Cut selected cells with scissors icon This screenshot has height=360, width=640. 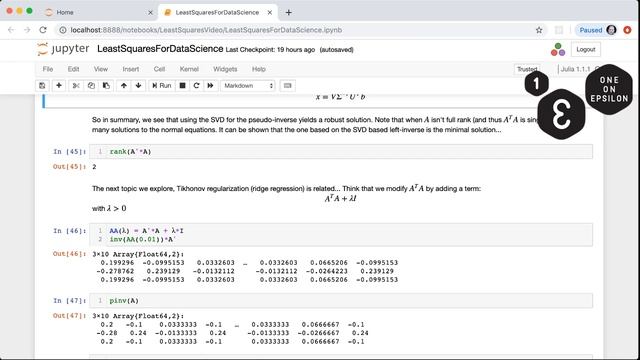pyautogui.click(x=76, y=86)
